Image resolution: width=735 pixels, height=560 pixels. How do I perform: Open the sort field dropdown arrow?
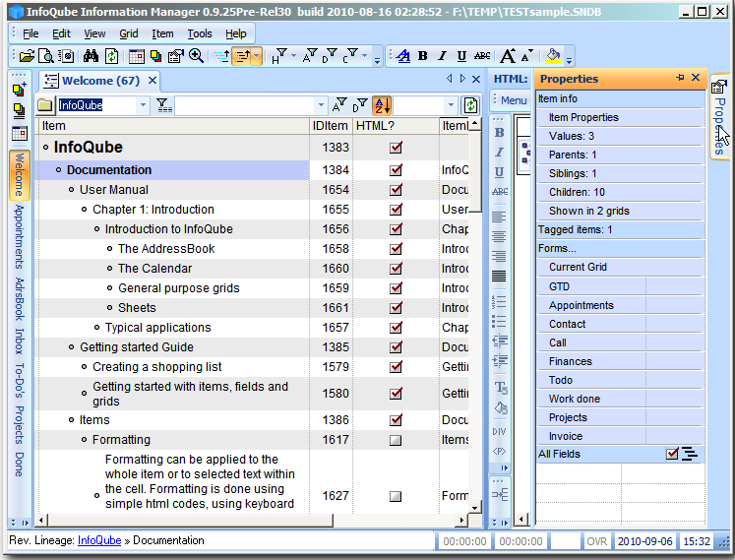(451, 105)
